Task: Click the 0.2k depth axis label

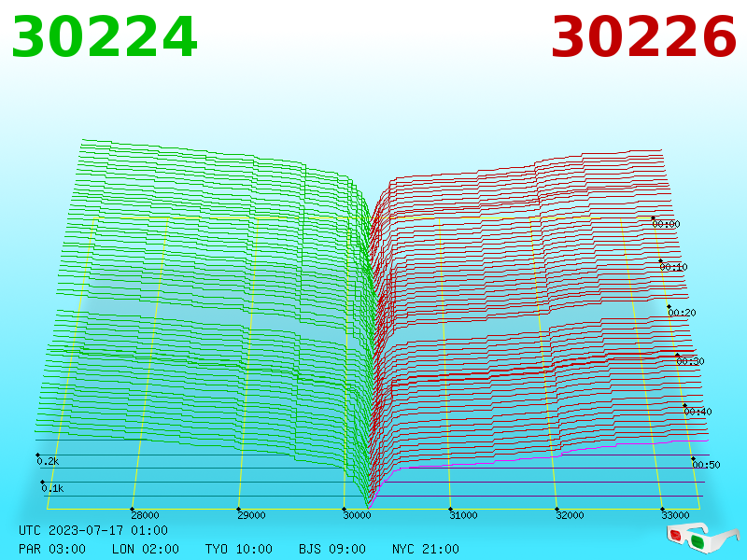Action: tap(48, 461)
